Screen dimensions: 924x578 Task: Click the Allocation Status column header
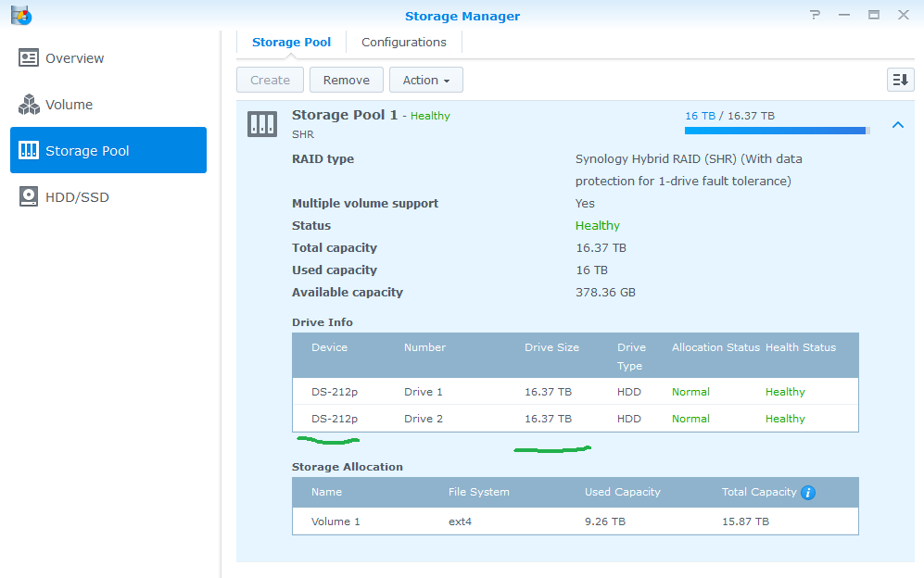[715, 347]
